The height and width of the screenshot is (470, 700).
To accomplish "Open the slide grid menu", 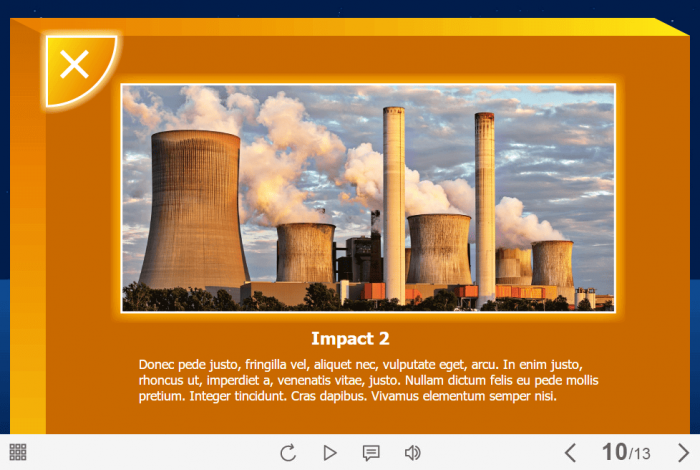I will 18,452.
